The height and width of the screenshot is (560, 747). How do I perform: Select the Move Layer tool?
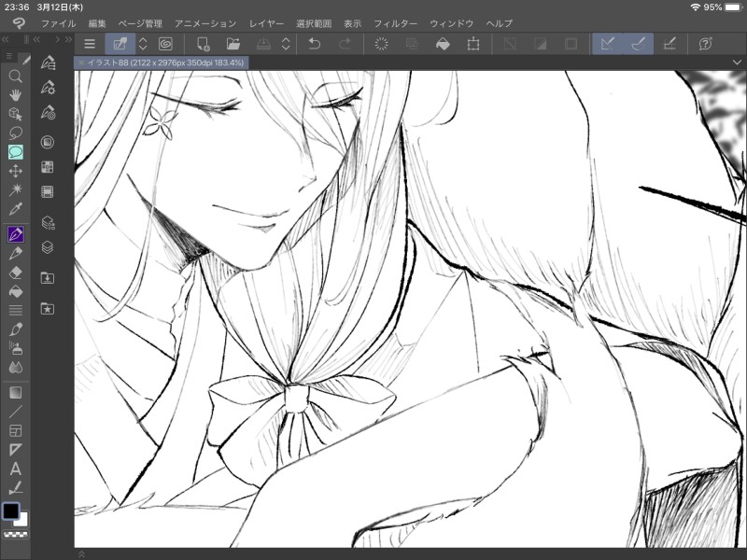tap(15, 171)
